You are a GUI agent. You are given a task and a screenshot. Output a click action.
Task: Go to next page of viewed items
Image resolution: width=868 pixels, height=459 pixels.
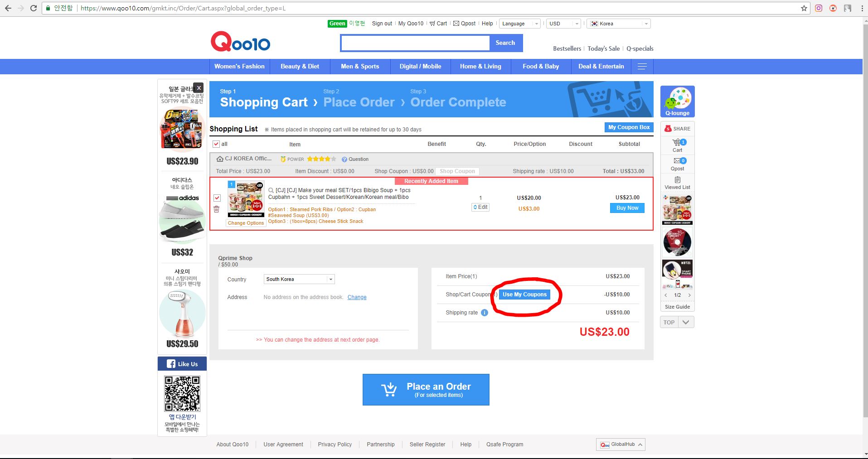point(689,295)
